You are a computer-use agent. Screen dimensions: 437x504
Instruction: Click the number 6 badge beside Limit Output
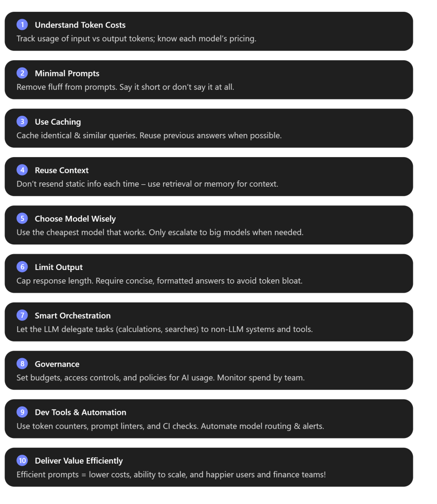(x=22, y=267)
